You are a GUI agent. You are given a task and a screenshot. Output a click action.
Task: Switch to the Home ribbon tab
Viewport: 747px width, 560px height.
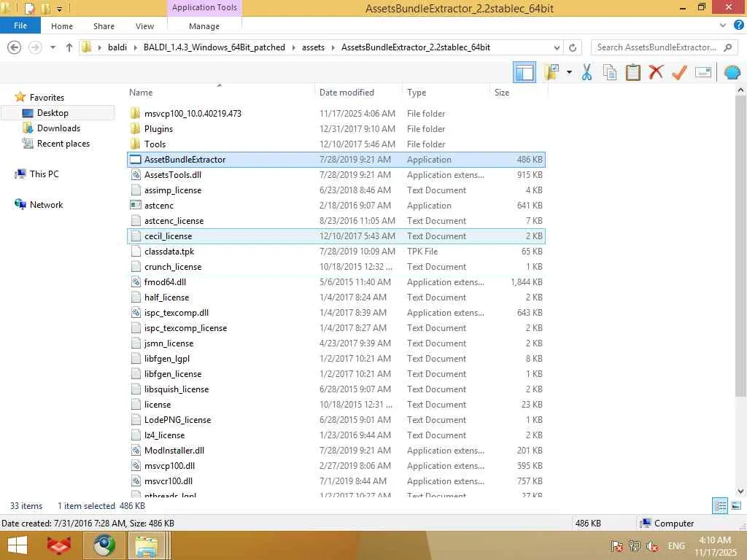62,26
